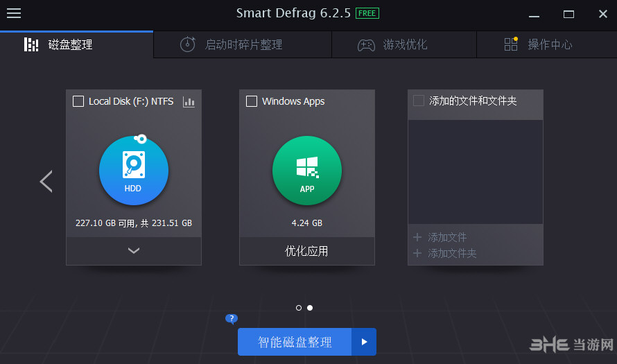Tick Windows Apps checkbox
This screenshot has width=617, height=364.
pos(252,101)
